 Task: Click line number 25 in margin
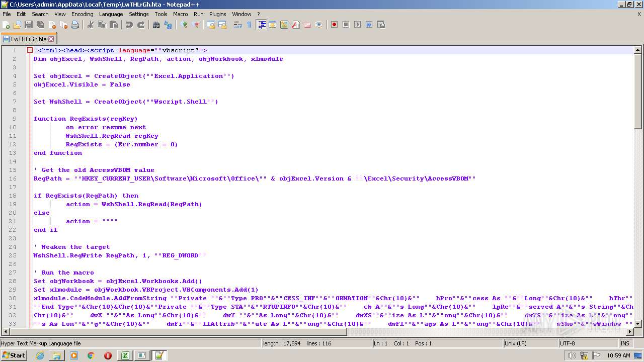[x=13, y=255]
